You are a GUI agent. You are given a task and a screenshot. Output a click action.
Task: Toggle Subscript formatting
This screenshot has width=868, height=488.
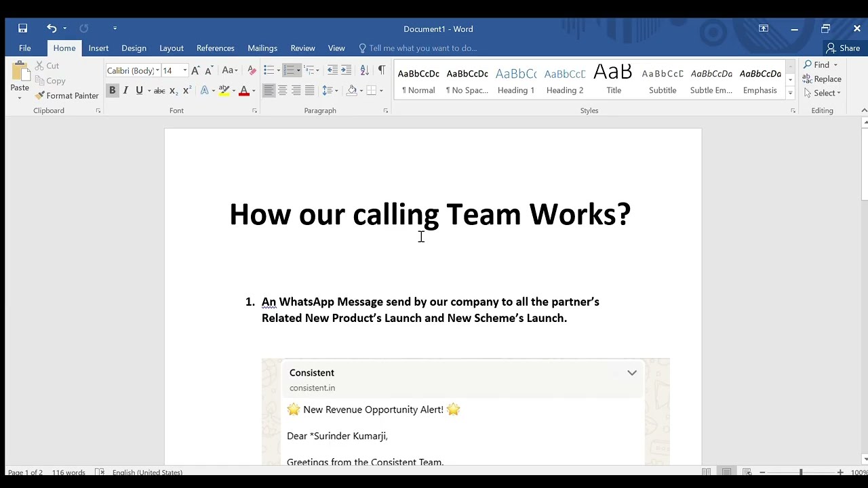pos(174,90)
